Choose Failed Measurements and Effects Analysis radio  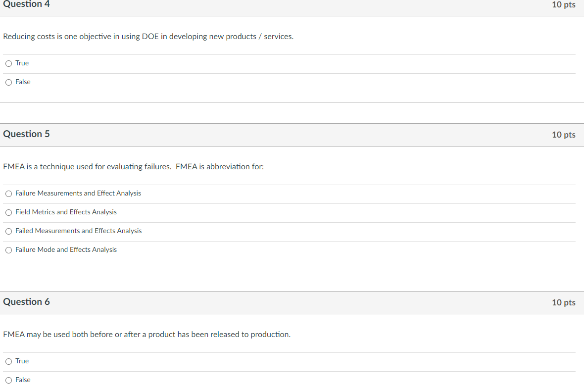click(x=8, y=232)
